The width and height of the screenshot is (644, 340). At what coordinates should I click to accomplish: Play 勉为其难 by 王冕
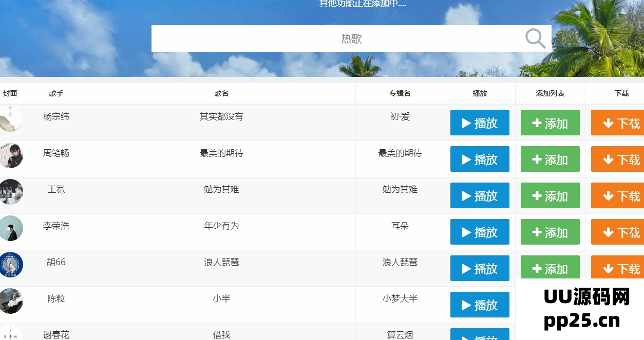tap(479, 195)
